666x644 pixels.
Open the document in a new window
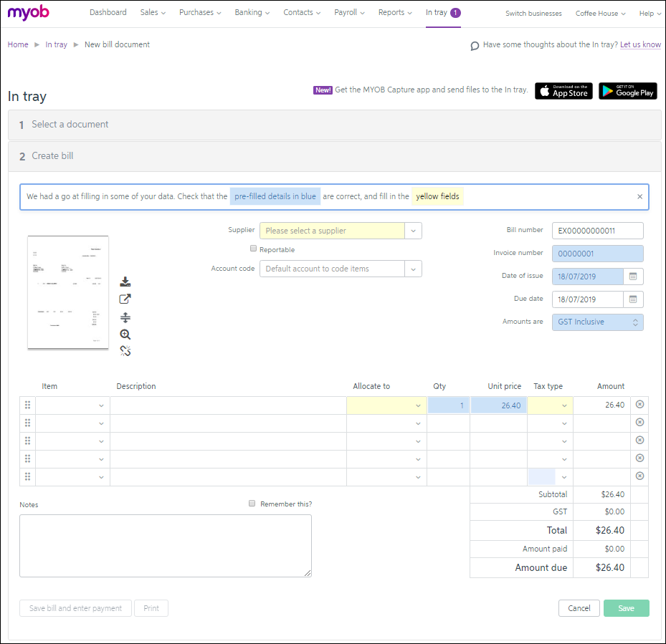(x=125, y=299)
